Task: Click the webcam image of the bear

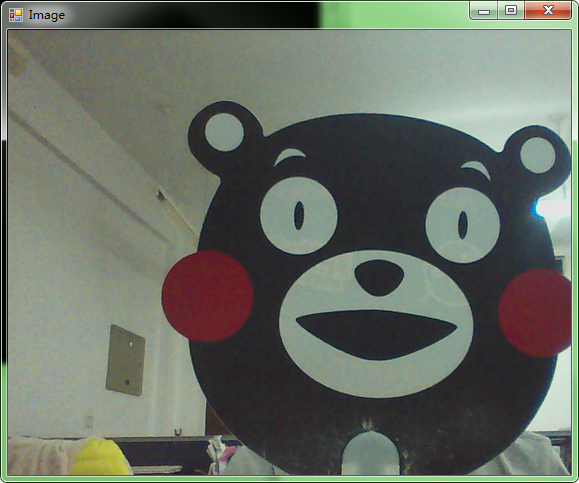Action: 290,253
